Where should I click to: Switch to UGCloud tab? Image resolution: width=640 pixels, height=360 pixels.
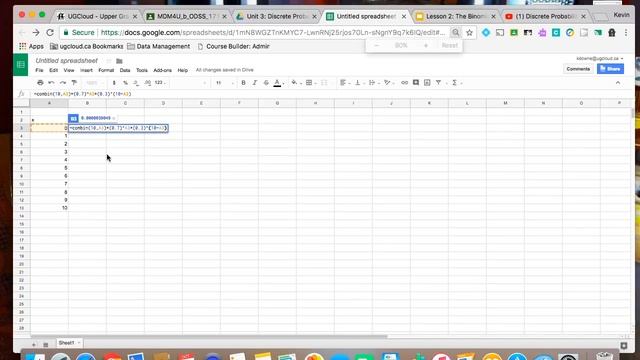tap(97, 16)
